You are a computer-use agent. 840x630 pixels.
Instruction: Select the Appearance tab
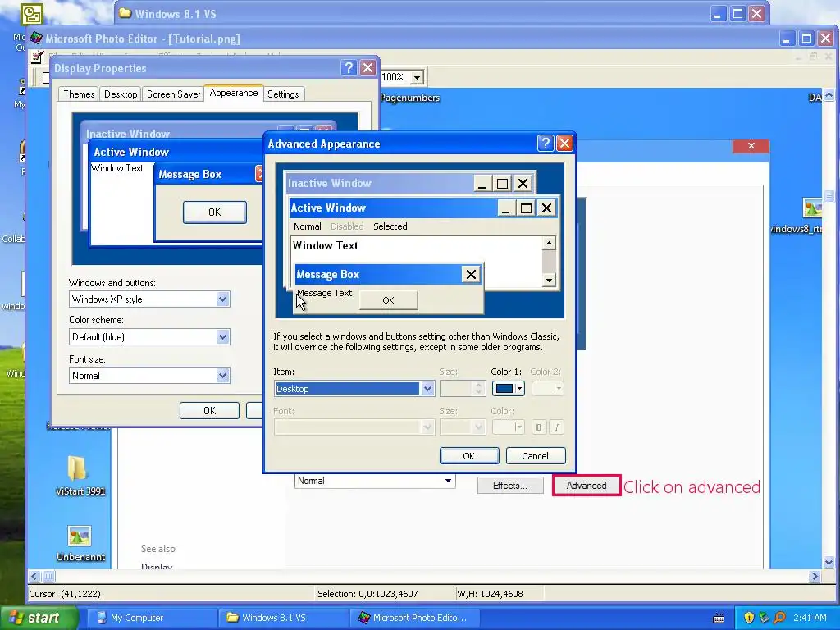pyautogui.click(x=234, y=94)
